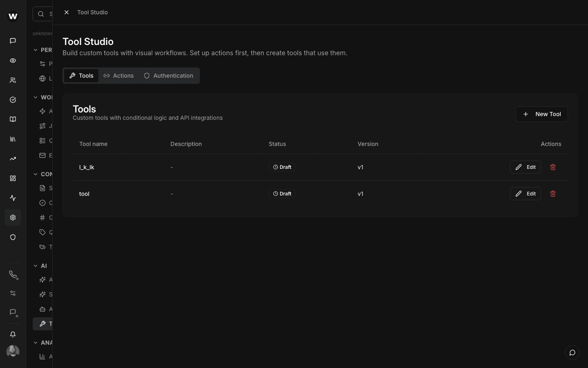Open the knowledge book icon in sidebar

(13, 119)
